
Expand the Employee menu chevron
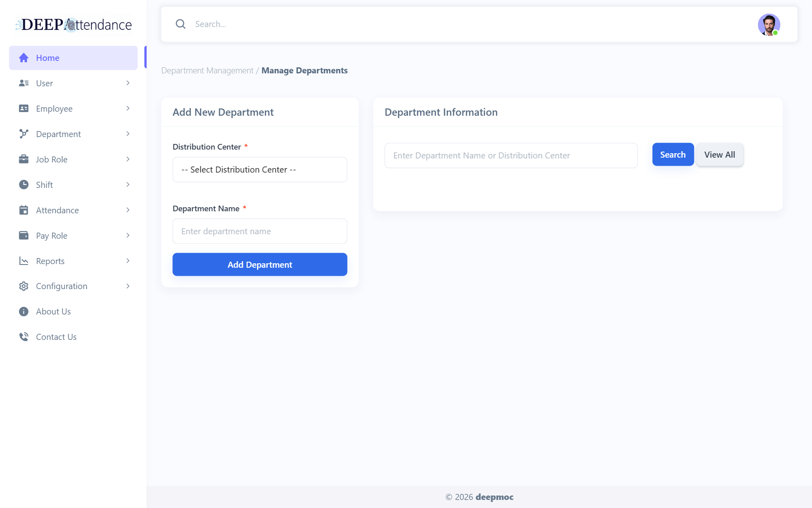128,108
